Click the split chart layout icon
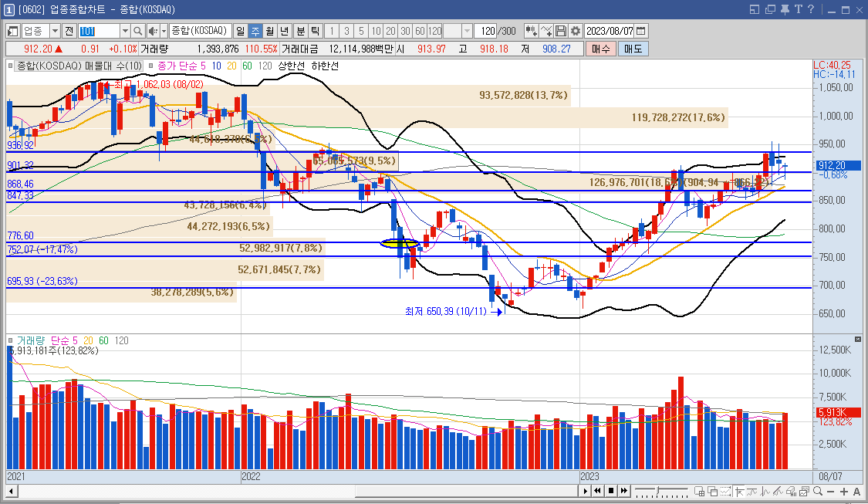Viewport: 868px width, 504px height. (x=699, y=491)
